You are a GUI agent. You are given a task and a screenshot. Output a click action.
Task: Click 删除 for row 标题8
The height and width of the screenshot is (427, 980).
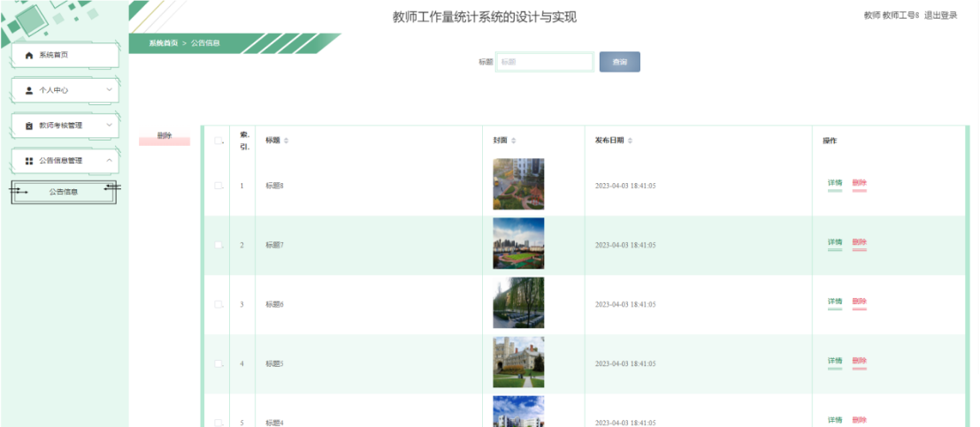click(x=860, y=184)
